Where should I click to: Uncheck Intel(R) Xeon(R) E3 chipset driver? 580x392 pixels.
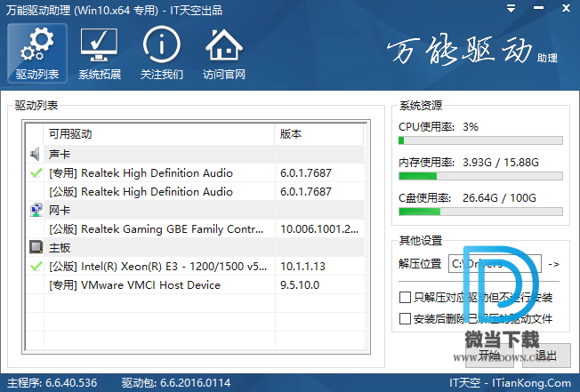pyautogui.click(x=36, y=267)
